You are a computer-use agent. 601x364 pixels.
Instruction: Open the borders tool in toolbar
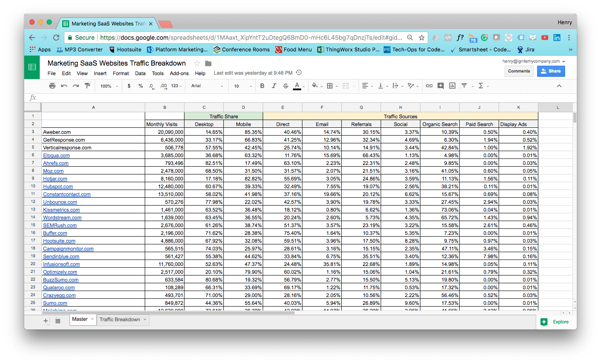[330, 86]
